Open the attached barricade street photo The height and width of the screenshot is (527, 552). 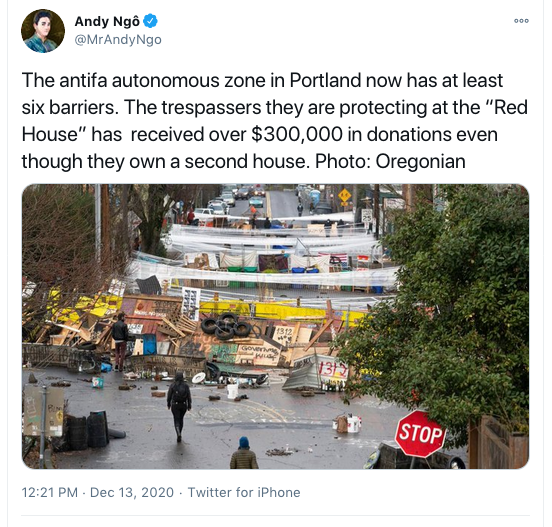(x=275, y=326)
